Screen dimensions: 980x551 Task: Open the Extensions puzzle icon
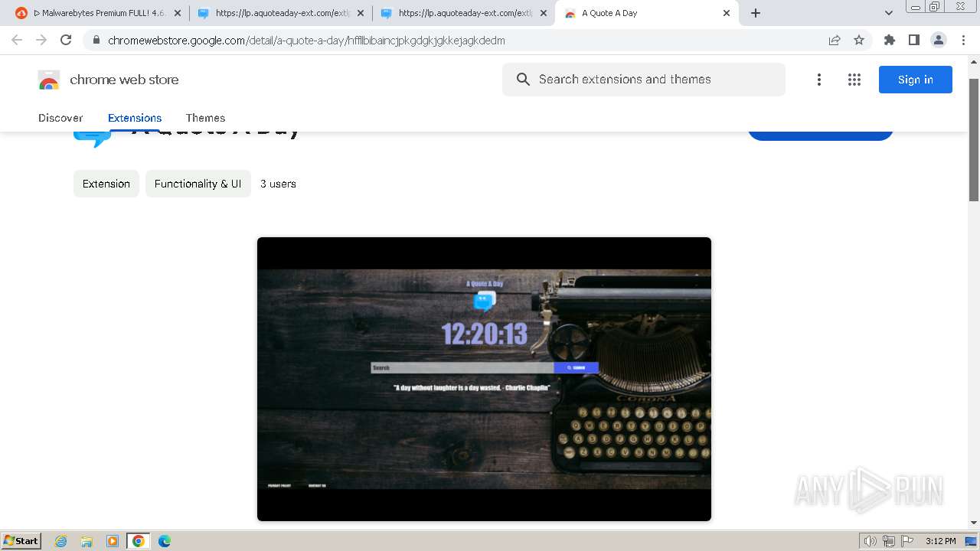[890, 40]
